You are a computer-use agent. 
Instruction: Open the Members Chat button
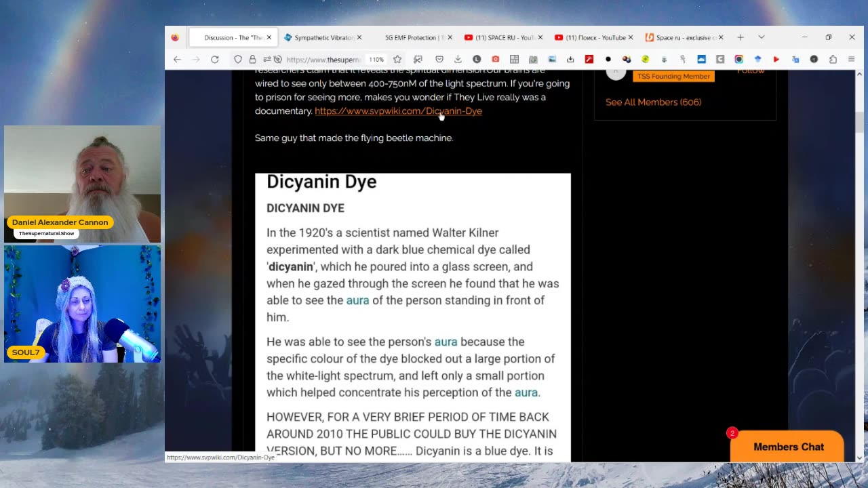(x=787, y=447)
